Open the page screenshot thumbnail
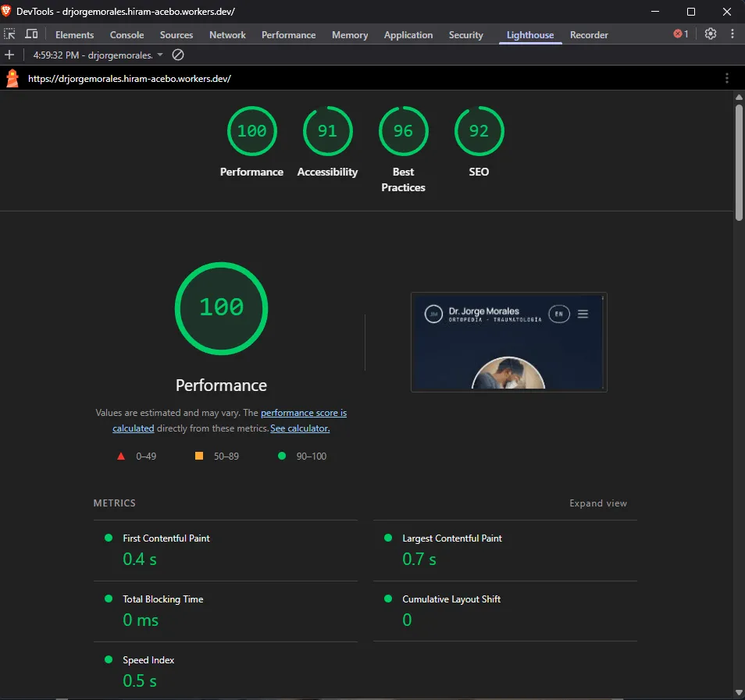This screenshot has width=745, height=700. click(x=509, y=342)
